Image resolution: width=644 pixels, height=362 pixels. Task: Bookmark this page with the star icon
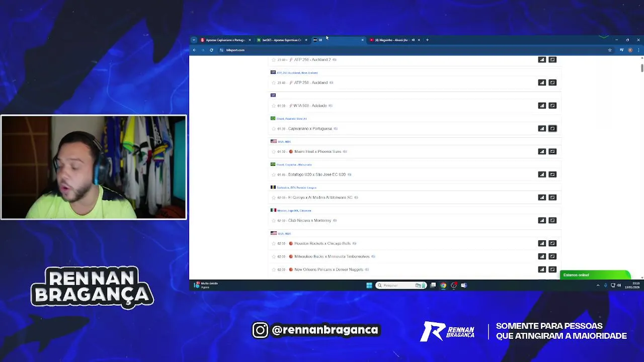click(x=610, y=50)
